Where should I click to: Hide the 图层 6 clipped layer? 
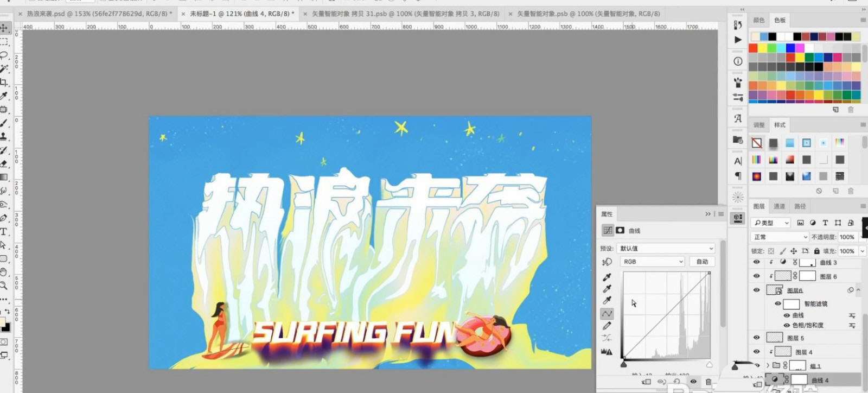pyautogui.click(x=757, y=276)
